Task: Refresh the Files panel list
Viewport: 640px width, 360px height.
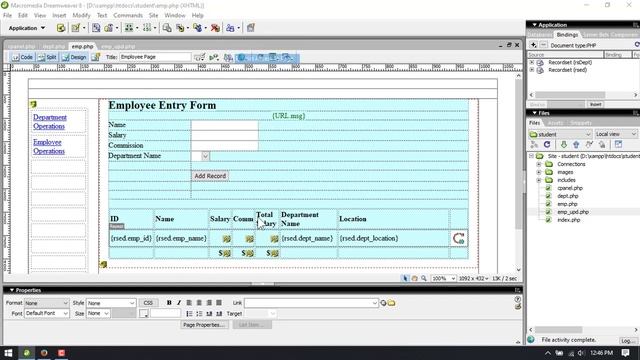Action: coord(547,144)
